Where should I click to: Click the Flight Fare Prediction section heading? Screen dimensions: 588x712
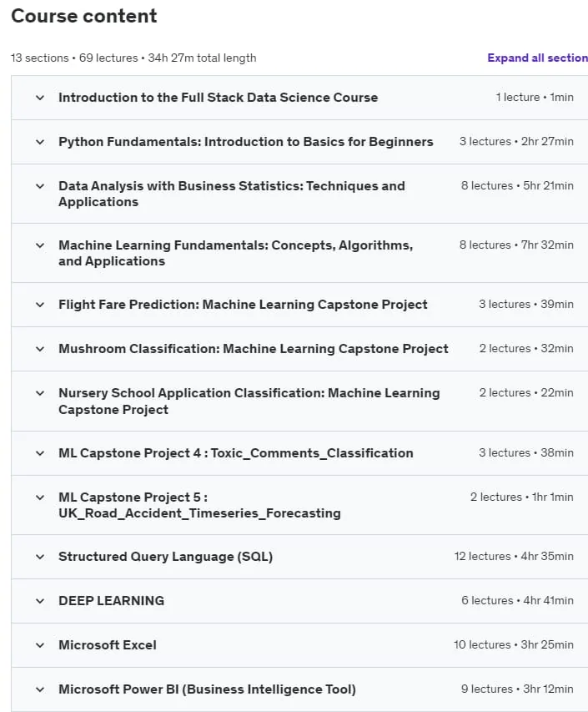[243, 304]
